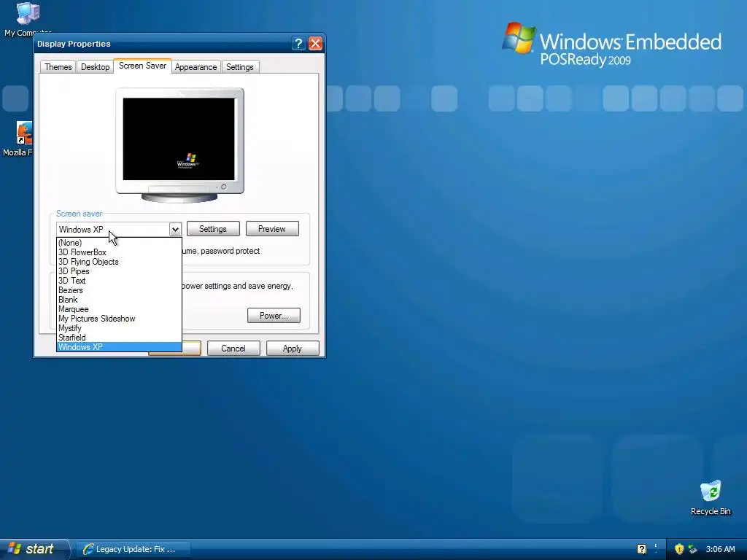Choose 3D Flying Objects screen saver
Screen dimensions: 747x560
click(x=119, y=262)
